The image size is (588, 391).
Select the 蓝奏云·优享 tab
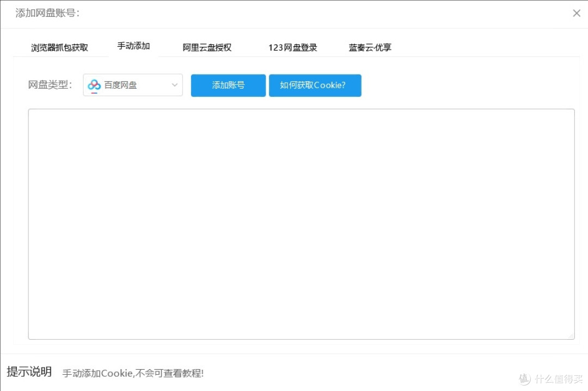(x=370, y=47)
